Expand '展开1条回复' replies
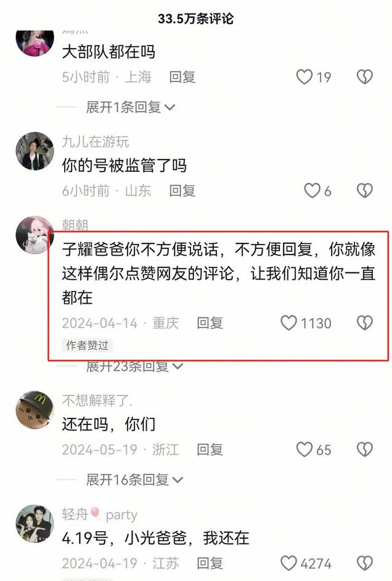 (x=131, y=107)
